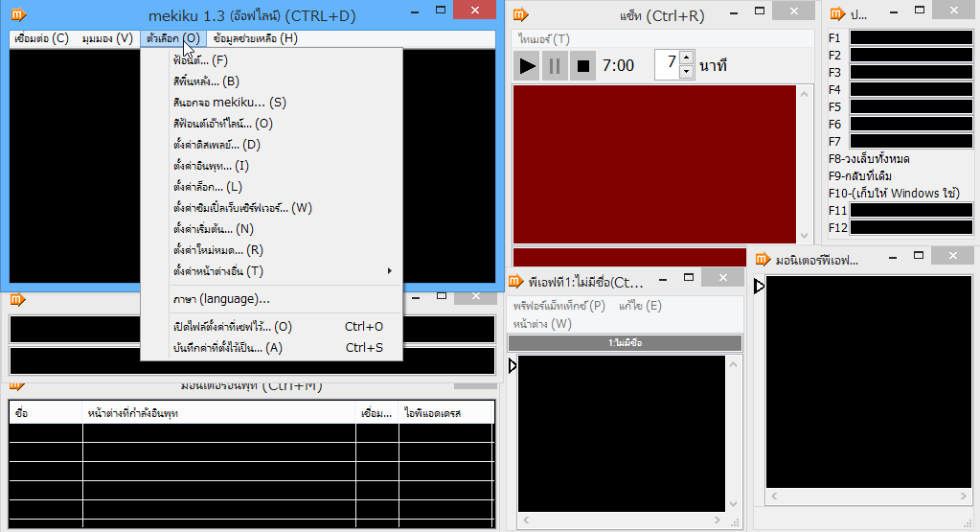Click the mekiku icon in main title bar
980x532 pixels.
click(18, 14)
